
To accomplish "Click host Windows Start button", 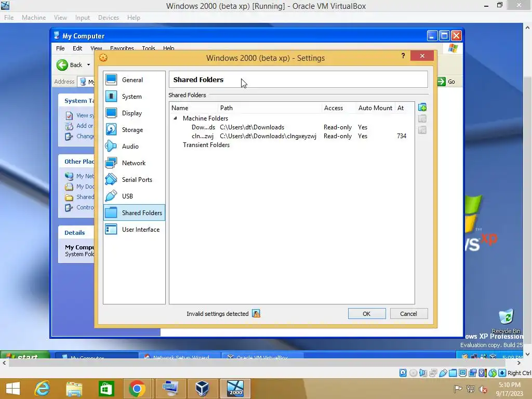I will tap(13, 389).
